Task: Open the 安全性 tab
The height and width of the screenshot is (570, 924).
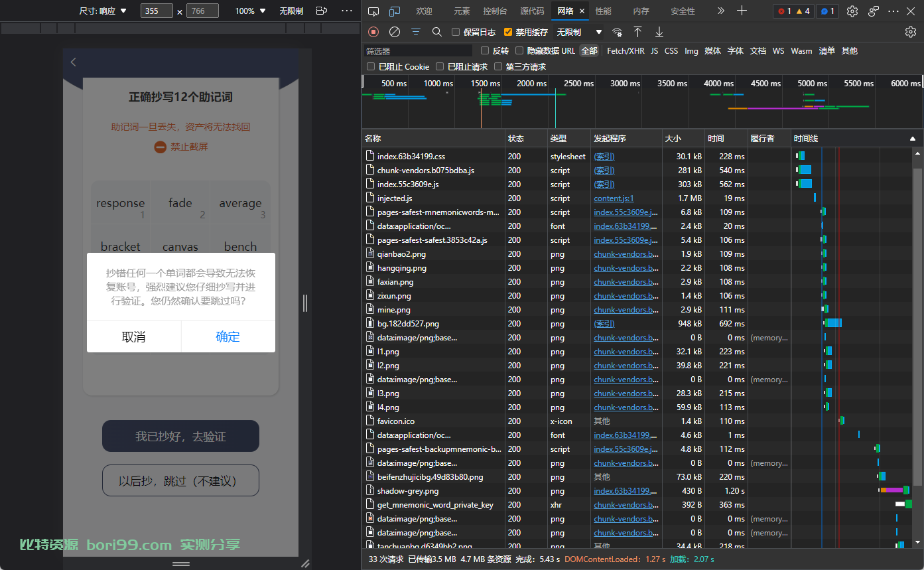Action: [683, 11]
